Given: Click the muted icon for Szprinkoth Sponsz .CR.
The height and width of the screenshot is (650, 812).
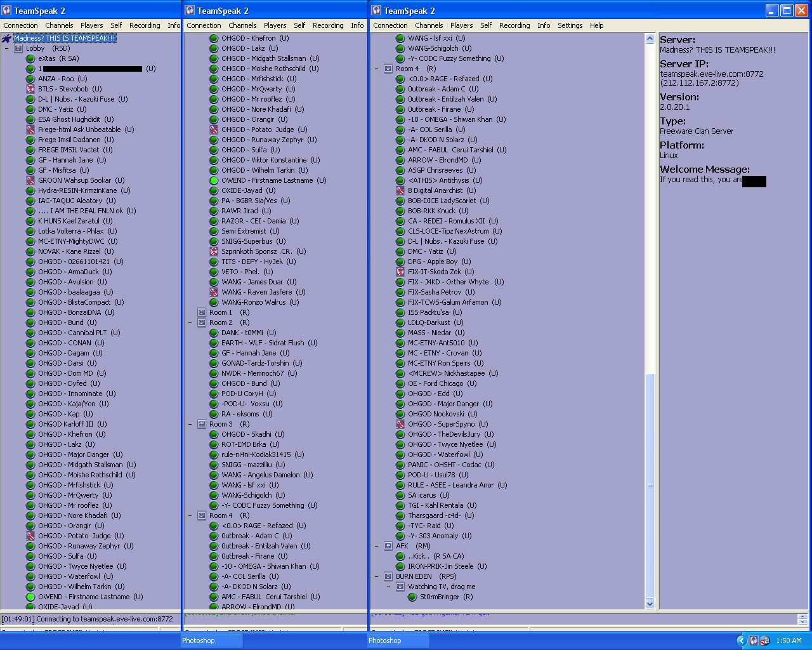Looking at the screenshot, I should click(x=214, y=251).
